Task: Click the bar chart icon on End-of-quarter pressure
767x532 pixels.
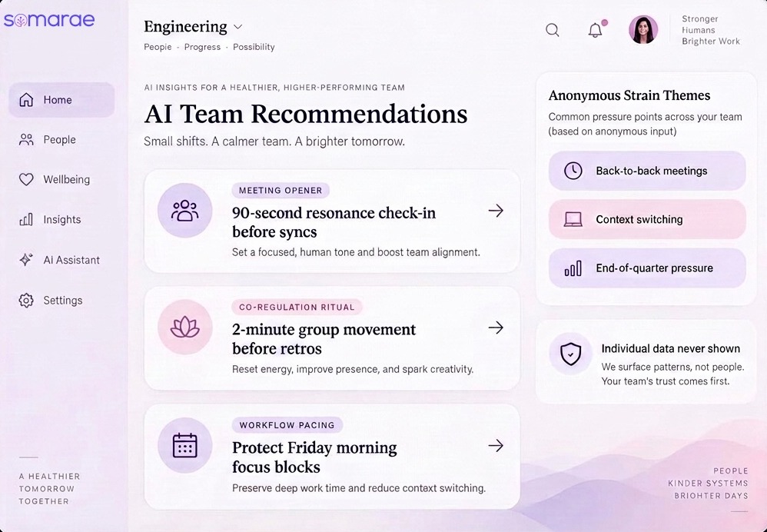Action: coord(573,268)
